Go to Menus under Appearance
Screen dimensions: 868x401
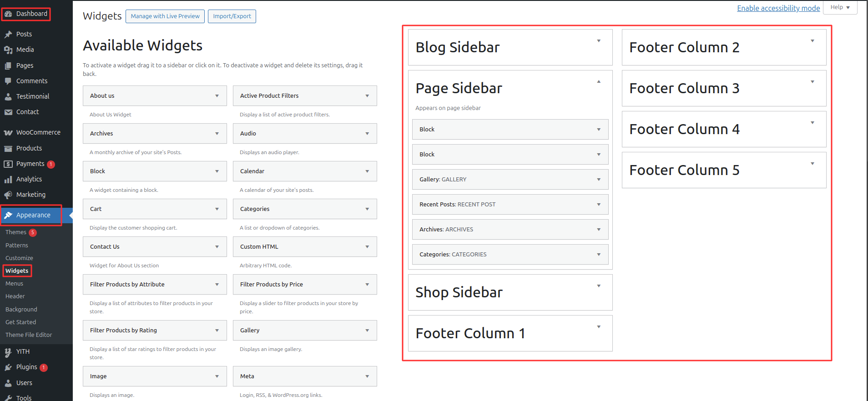pyautogui.click(x=14, y=283)
